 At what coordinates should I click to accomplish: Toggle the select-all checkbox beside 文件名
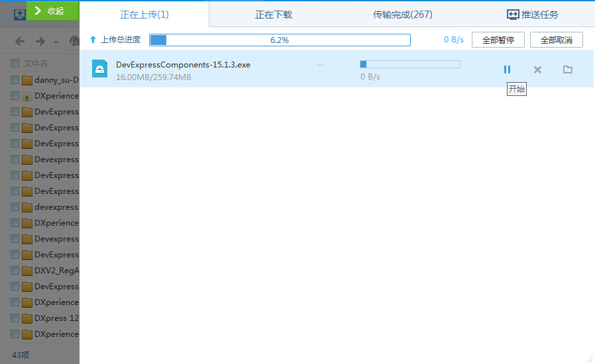pos(15,63)
